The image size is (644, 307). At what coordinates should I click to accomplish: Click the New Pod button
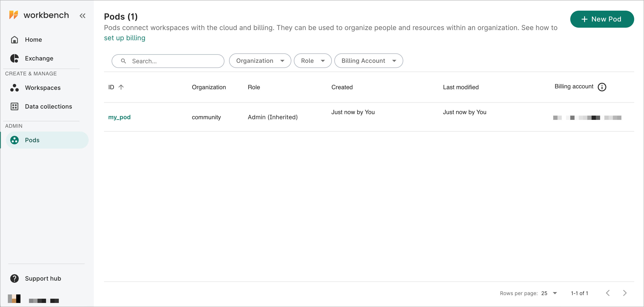click(x=602, y=19)
